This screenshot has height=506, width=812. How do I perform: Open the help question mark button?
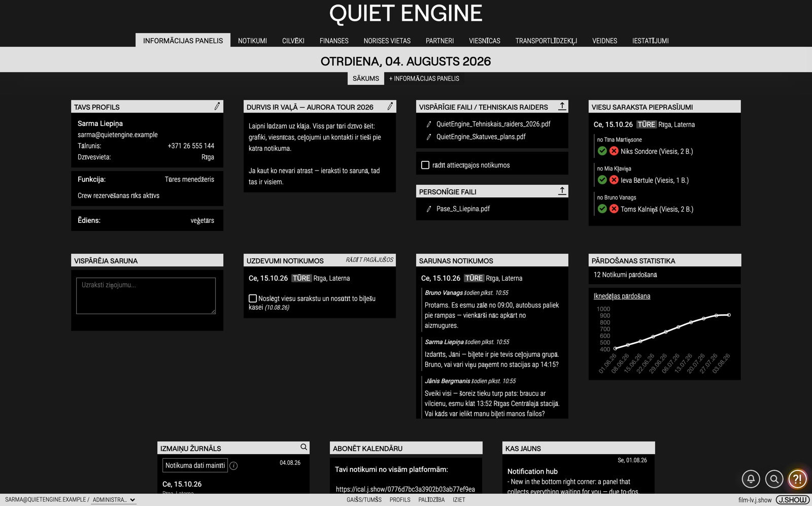[x=798, y=479]
